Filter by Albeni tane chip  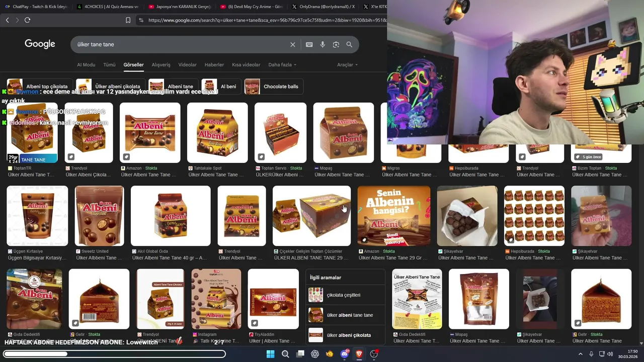pyautogui.click(x=173, y=86)
